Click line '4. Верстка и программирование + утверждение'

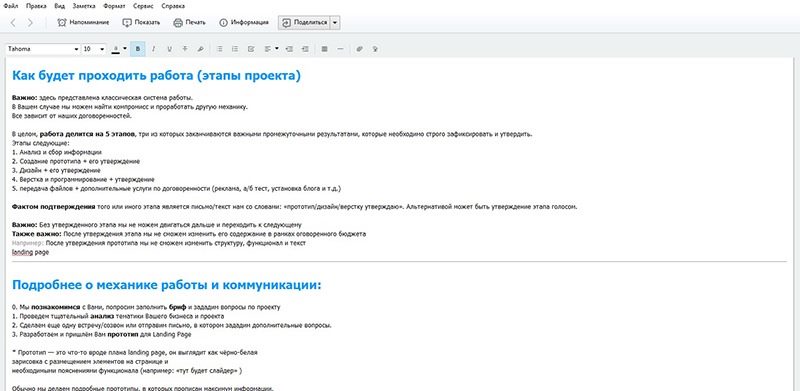83,180
